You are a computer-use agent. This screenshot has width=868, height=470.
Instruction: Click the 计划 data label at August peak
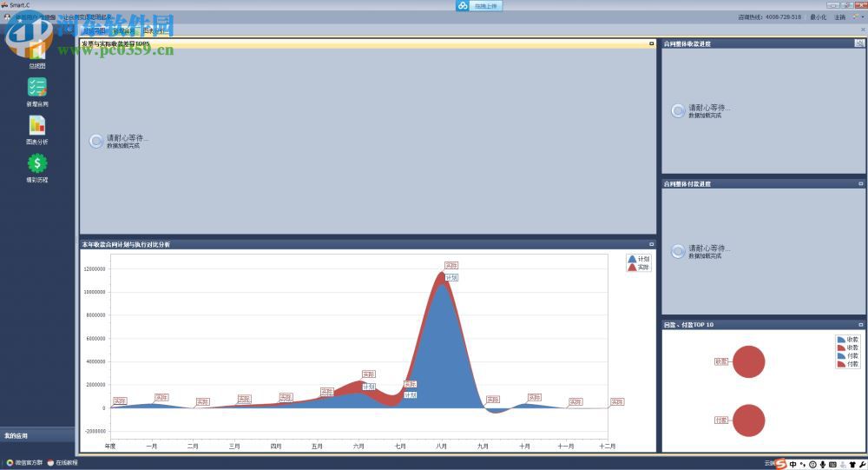(x=451, y=278)
